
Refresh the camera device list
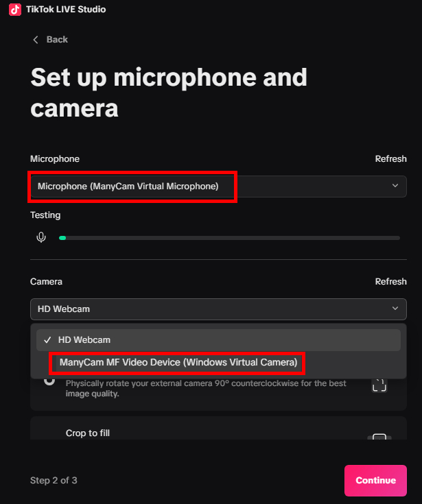tap(390, 282)
